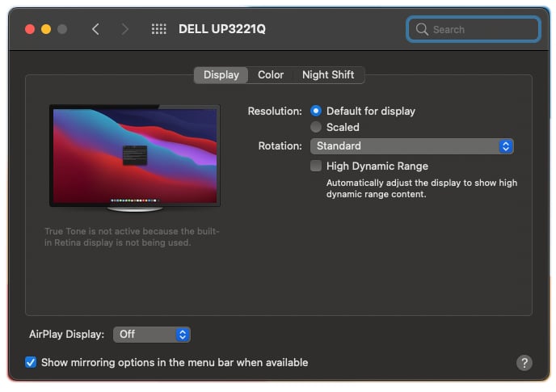Click in the Search field
This screenshot has height=392, width=556.
pyautogui.click(x=474, y=29)
